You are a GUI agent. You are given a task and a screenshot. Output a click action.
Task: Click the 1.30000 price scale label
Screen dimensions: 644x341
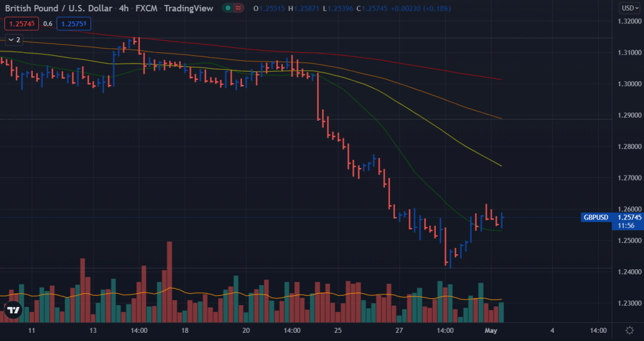[629, 84]
